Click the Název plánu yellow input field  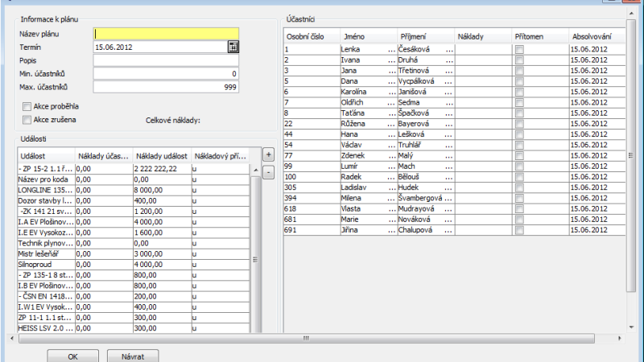(x=167, y=34)
